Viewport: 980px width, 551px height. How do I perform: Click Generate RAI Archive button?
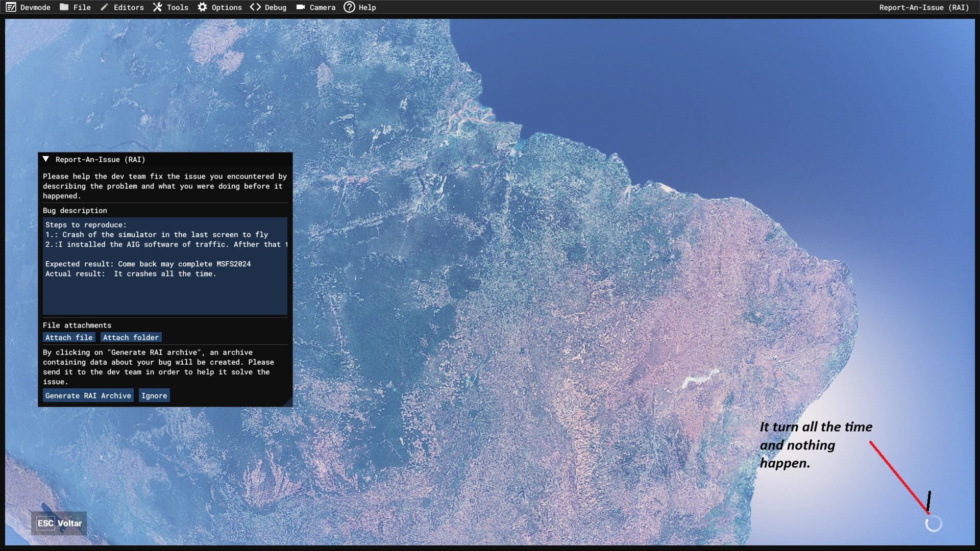88,396
